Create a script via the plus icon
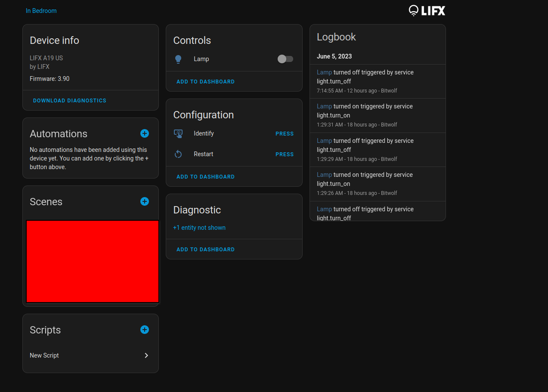Screen dimensions: 548x392 coord(144,330)
